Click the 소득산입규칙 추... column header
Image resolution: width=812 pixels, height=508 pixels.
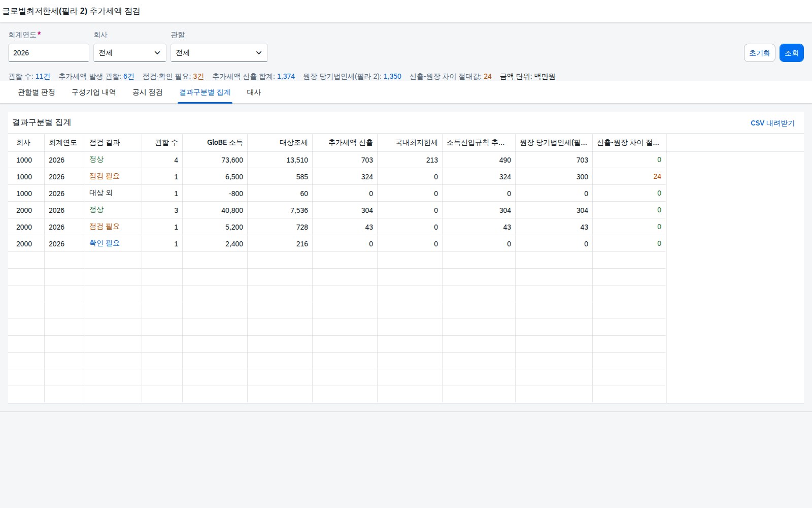point(479,143)
